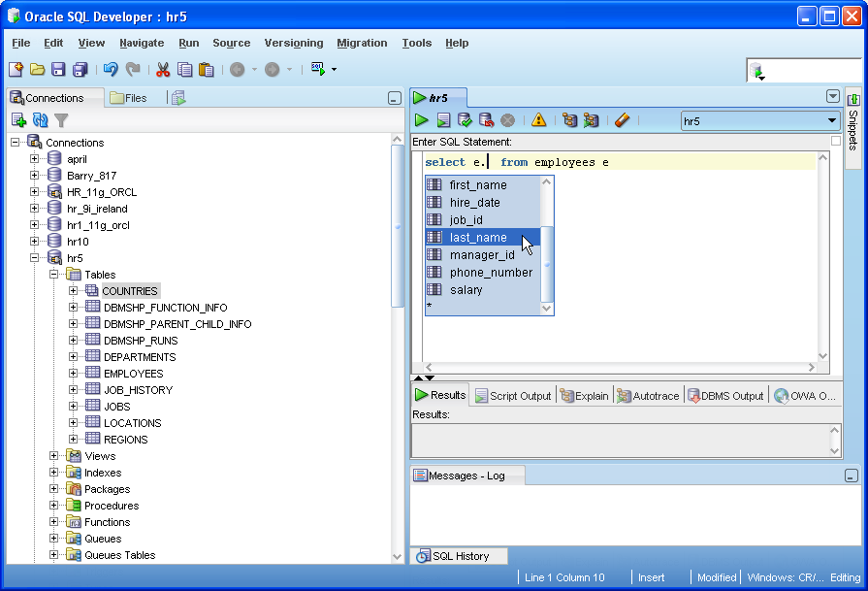This screenshot has width=868, height=591.
Task: Click the Save All toolbar icon
Action: (x=80, y=69)
